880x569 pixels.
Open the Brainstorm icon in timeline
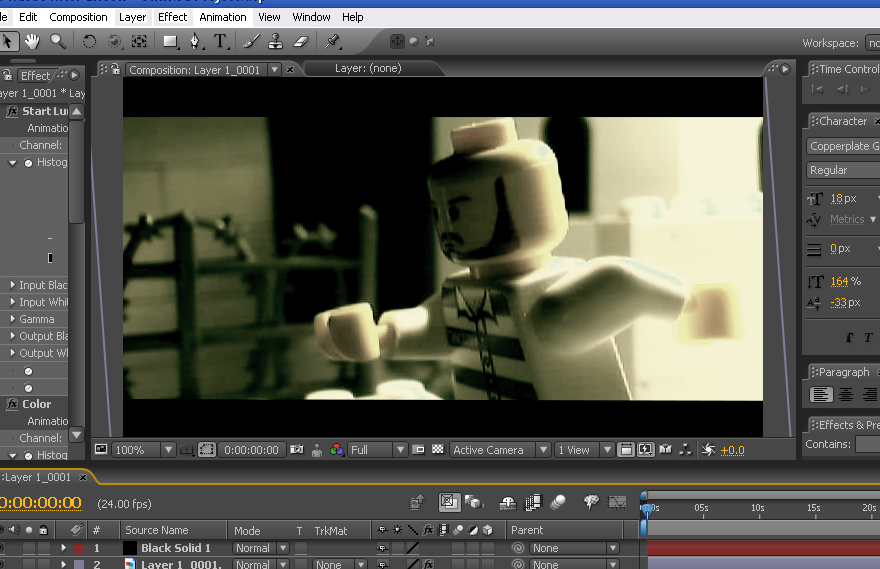point(590,502)
